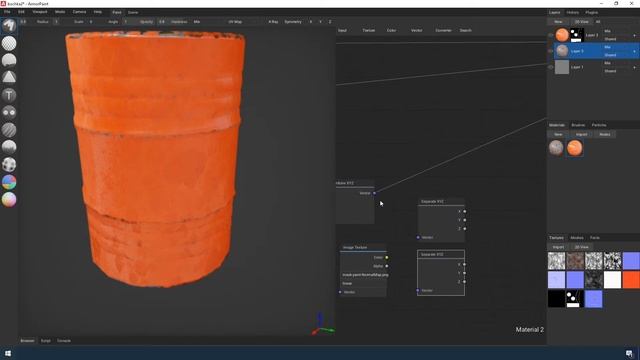Toggle visibility of Layer 2
Image resolution: width=640 pixels, height=360 pixels.
click(x=550, y=51)
